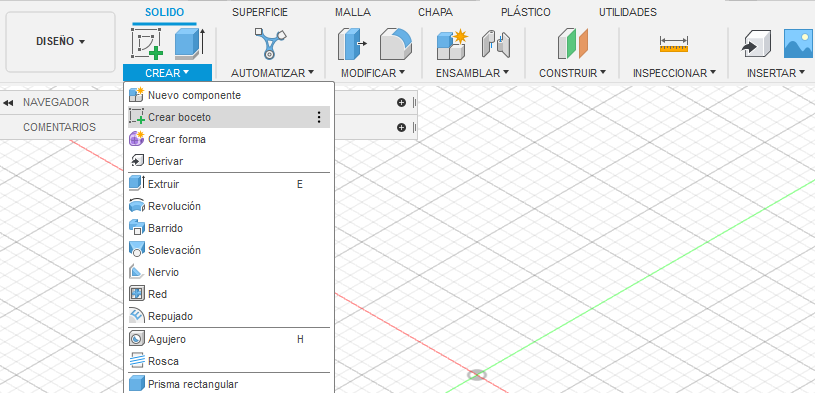Click the New Component toolbar icon in Ensamblar
The width and height of the screenshot is (815, 393).
tap(452, 44)
